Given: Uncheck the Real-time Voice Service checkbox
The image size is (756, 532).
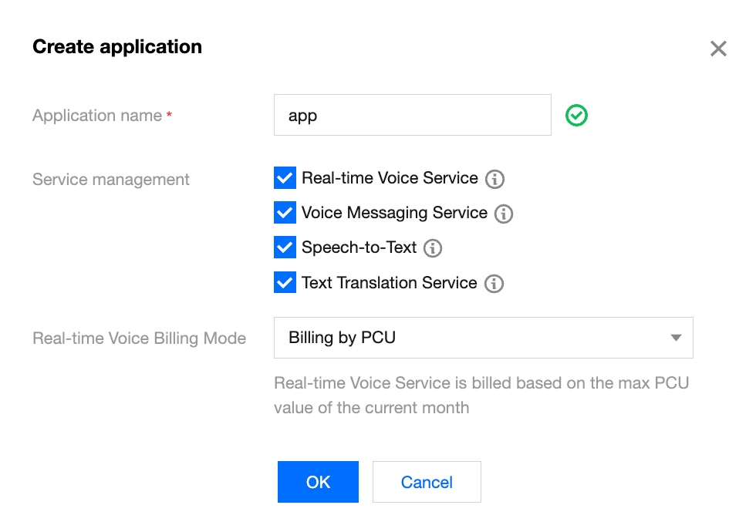Looking at the screenshot, I should (285, 178).
